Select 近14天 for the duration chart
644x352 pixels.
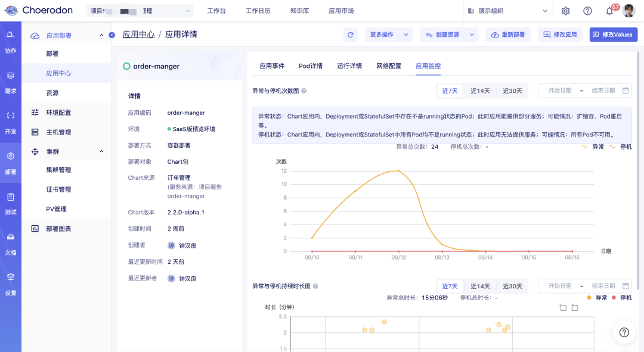(479, 286)
